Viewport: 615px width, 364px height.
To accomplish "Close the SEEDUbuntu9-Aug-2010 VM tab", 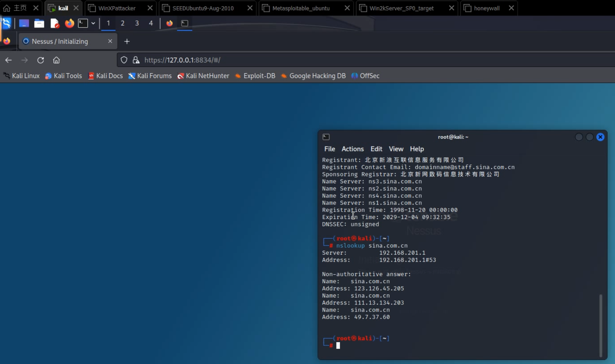I will click(250, 8).
